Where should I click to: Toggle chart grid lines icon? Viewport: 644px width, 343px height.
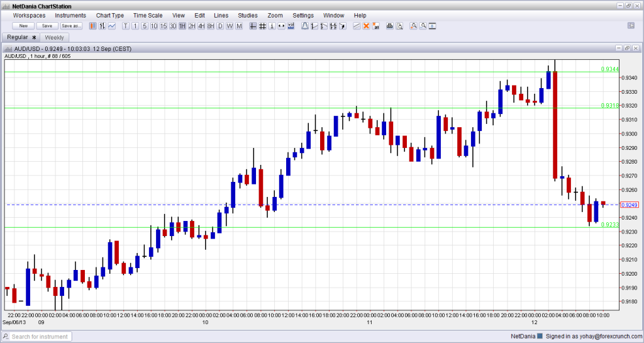click(262, 26)
